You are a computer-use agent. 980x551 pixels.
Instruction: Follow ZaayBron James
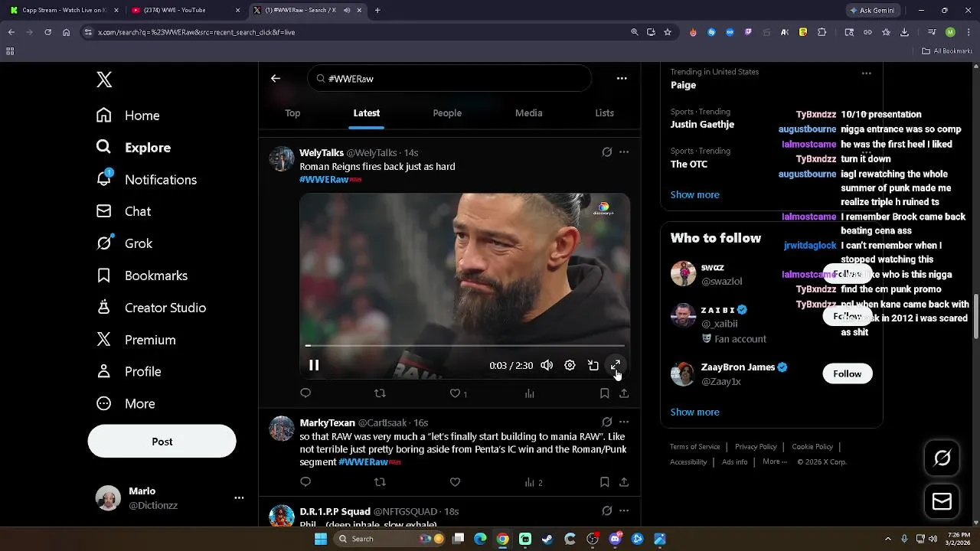pos(847,374)
